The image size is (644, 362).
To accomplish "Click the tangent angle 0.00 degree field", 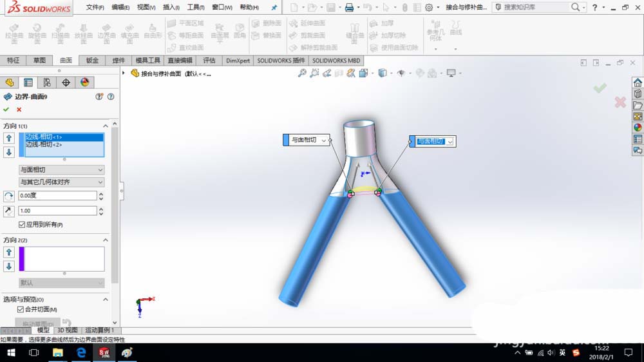I will (x=57, y=196).
